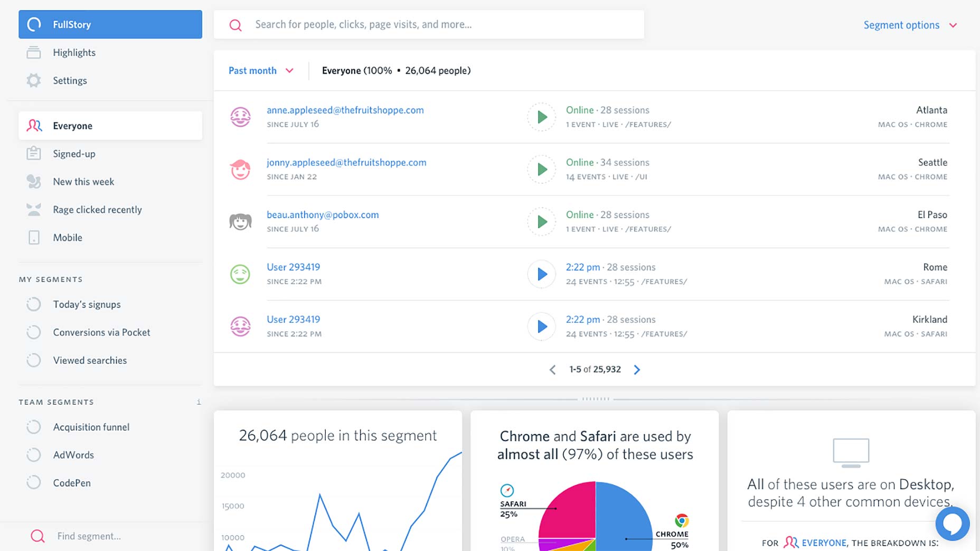
Task: Grab the panel divider handle above charts
Action: [596, 399]
